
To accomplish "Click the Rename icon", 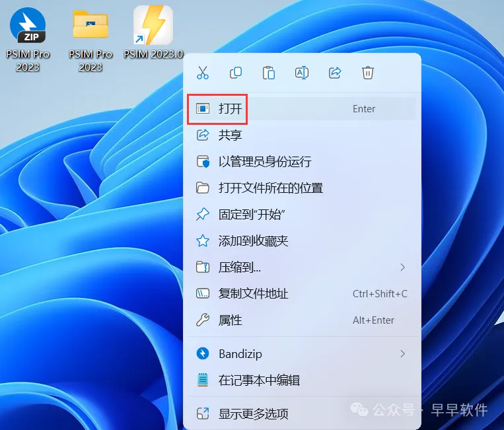I will click(x=302, y=73).
